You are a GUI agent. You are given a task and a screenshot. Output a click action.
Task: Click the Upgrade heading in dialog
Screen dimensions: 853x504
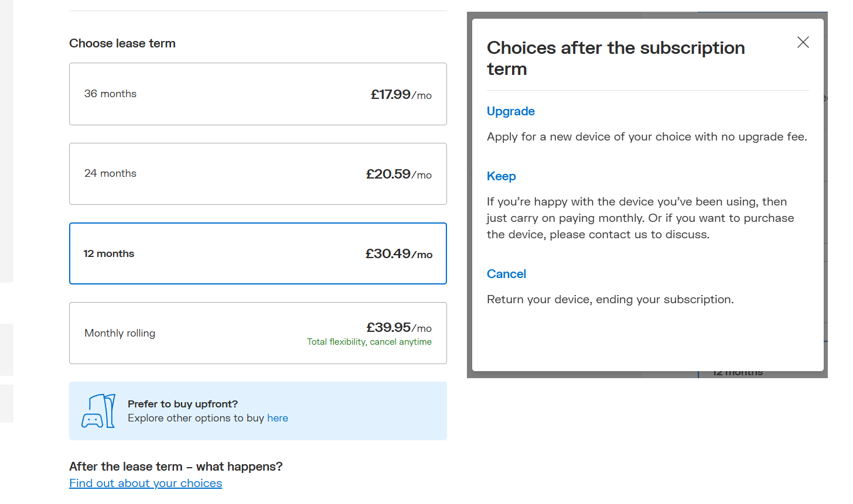[510, 111]
